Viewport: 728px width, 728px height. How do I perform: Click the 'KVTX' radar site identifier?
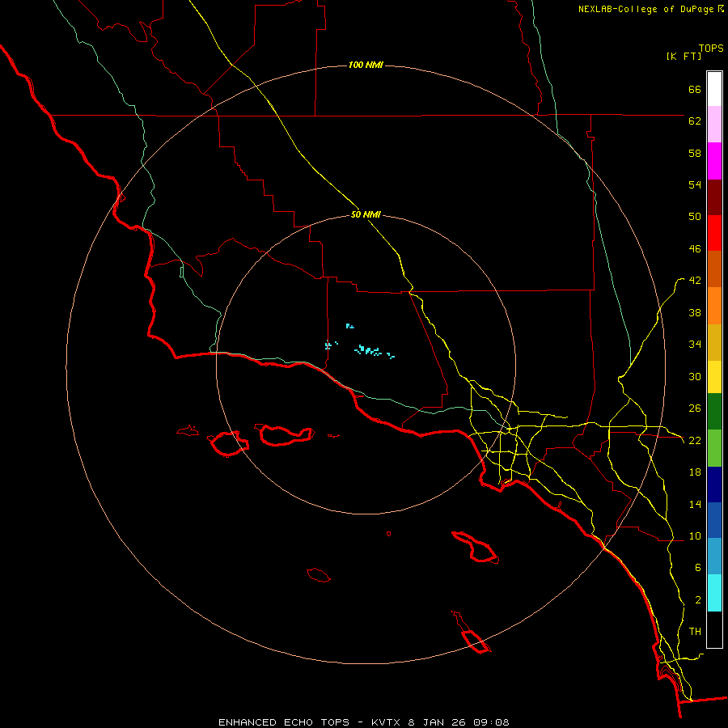point(385,722)
